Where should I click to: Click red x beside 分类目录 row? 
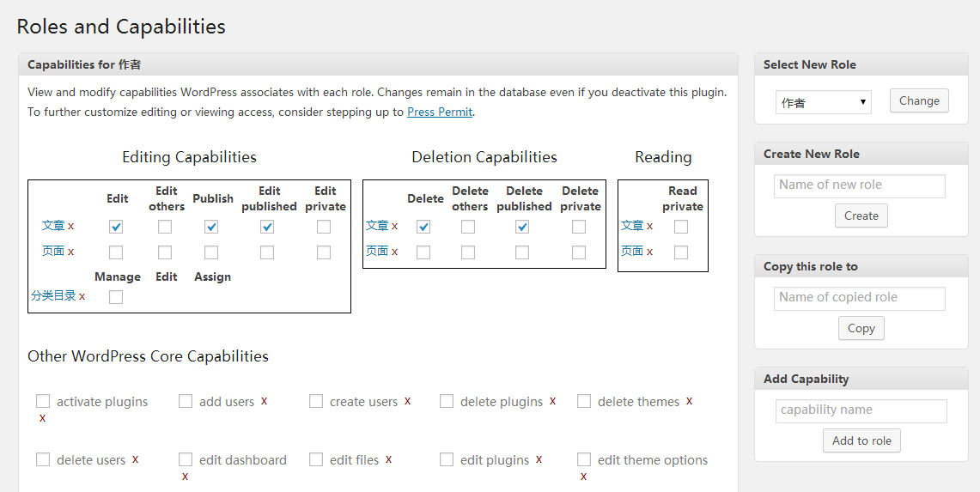[82, 296]
